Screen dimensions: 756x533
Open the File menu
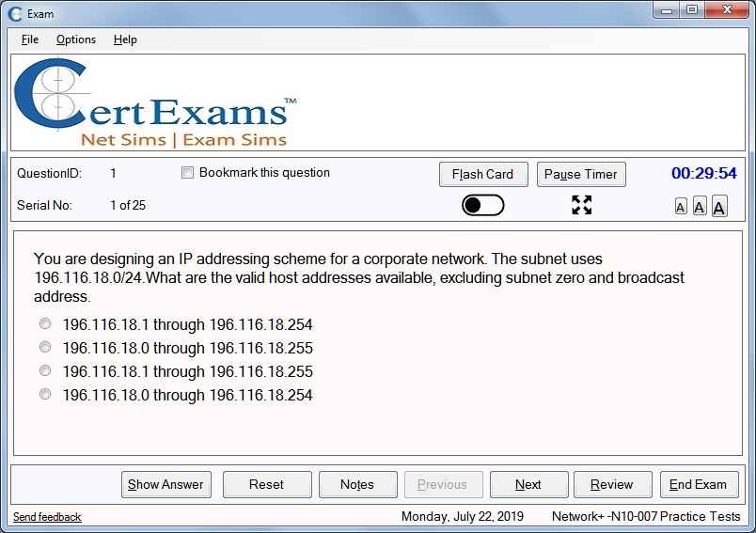[30, 39]
